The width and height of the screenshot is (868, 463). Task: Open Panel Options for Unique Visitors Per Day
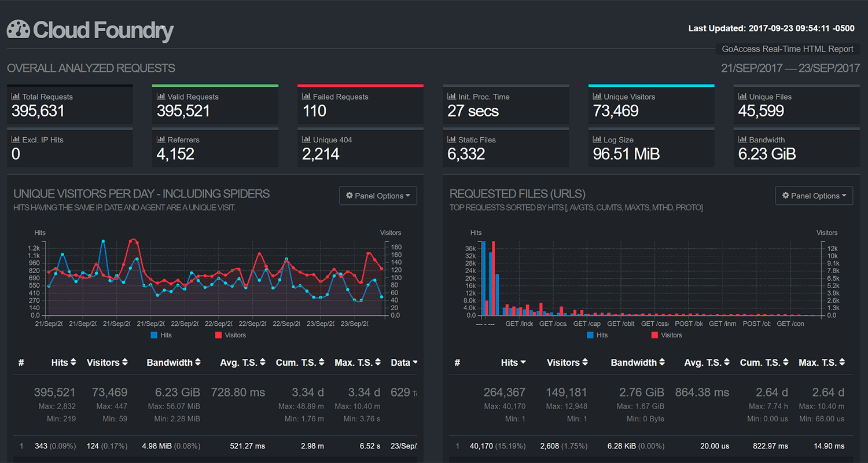(x=378, y=196)
